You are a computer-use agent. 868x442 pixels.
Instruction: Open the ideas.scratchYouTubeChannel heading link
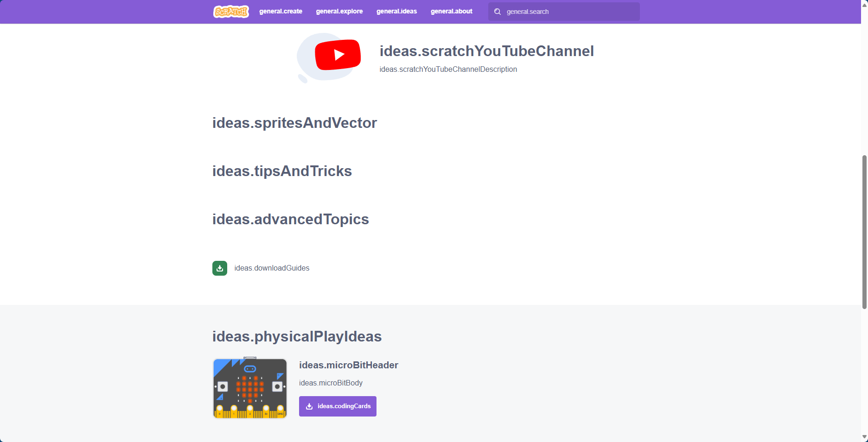[x=486, y=51]
